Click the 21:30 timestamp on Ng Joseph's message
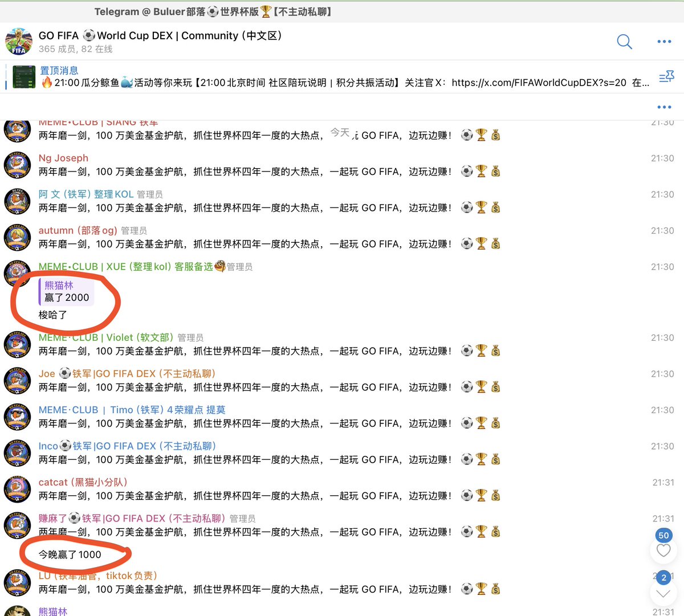The width and height of the screenshot is (684, 616). point(662,158)
